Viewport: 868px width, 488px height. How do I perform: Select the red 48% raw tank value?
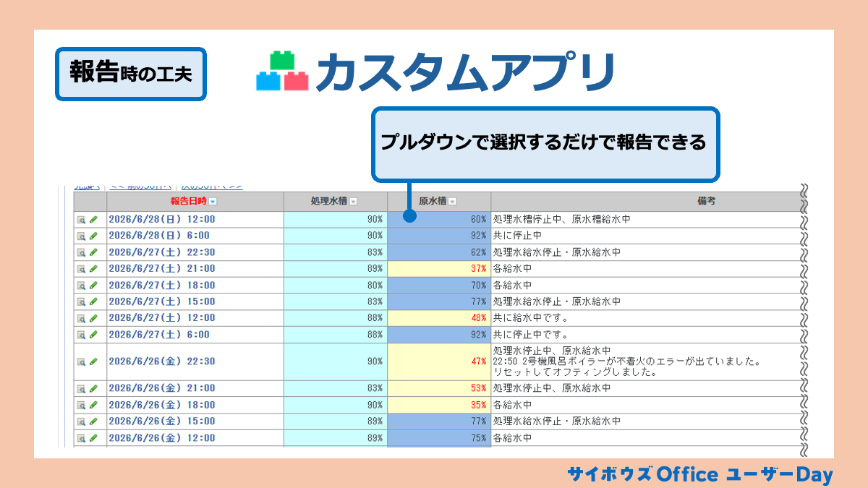(x=479, y=318)
